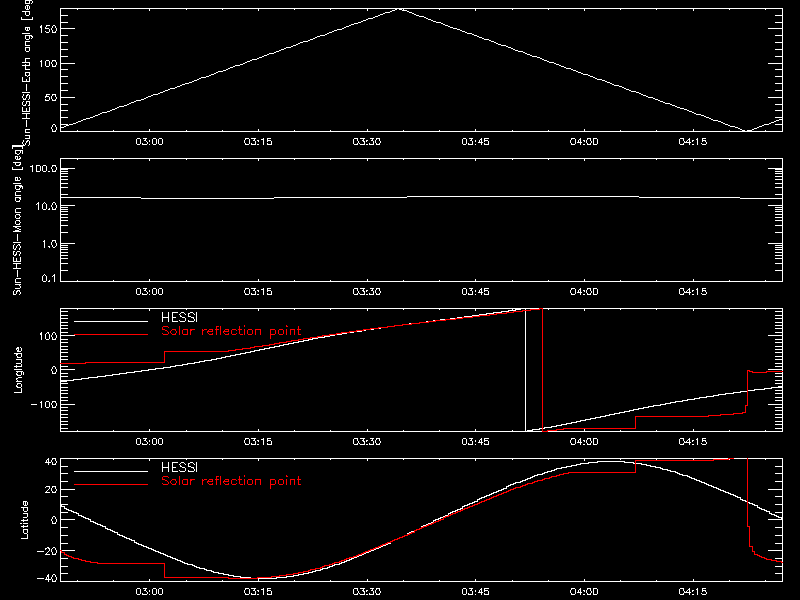Select HESSI legend text in Latitude plot
Viewport: 800px width, 600px height.
pyautogui.click(x=179, y=467)
